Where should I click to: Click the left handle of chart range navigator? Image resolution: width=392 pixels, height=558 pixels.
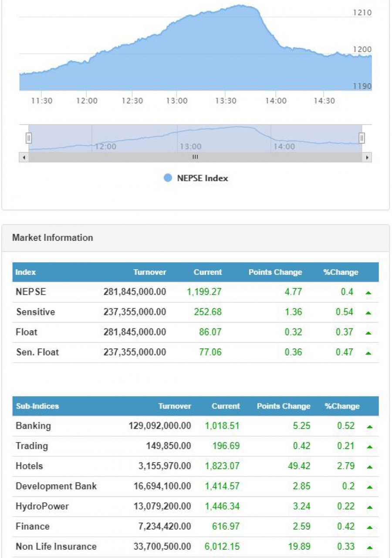pos(29,138)
